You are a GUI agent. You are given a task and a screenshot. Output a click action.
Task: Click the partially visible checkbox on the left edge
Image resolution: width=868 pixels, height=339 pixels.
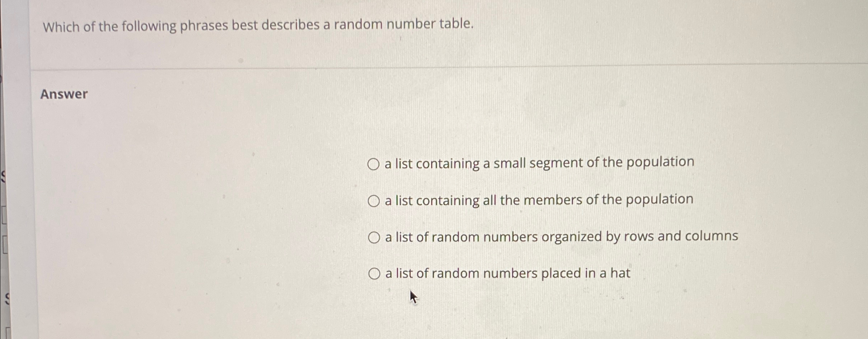tap(3, 216)
